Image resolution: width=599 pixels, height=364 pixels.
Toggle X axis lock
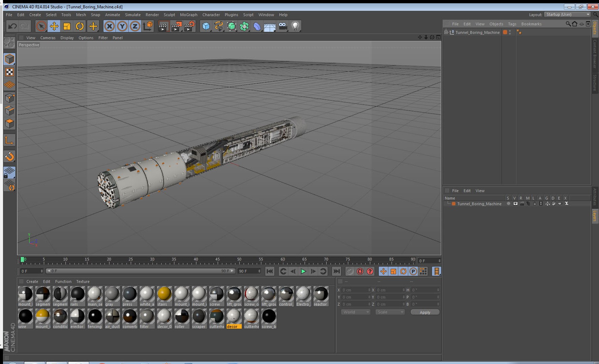tap(109, 26)
